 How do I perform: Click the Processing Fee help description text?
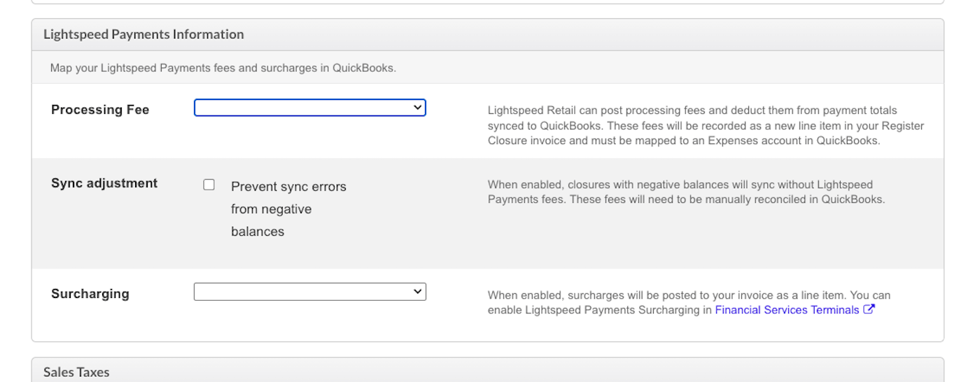(x=706, y=125)
